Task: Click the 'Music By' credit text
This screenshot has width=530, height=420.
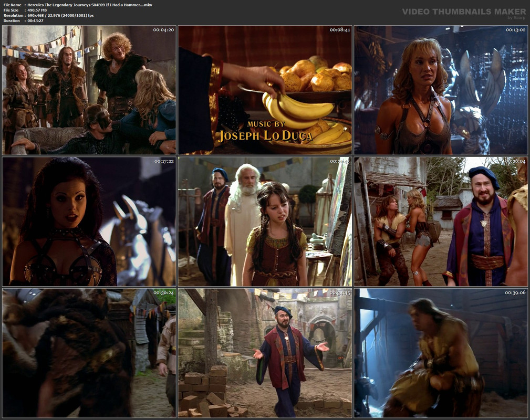Action: 266,124
